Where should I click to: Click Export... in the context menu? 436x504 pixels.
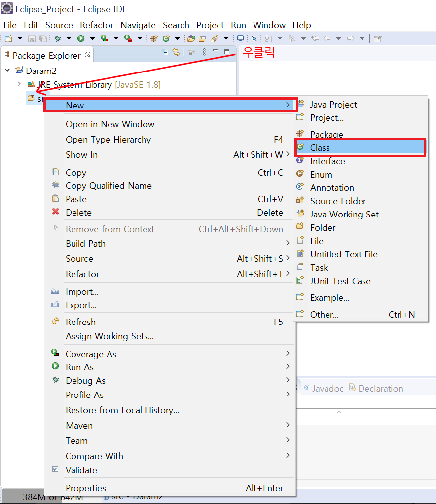[170, 305]
